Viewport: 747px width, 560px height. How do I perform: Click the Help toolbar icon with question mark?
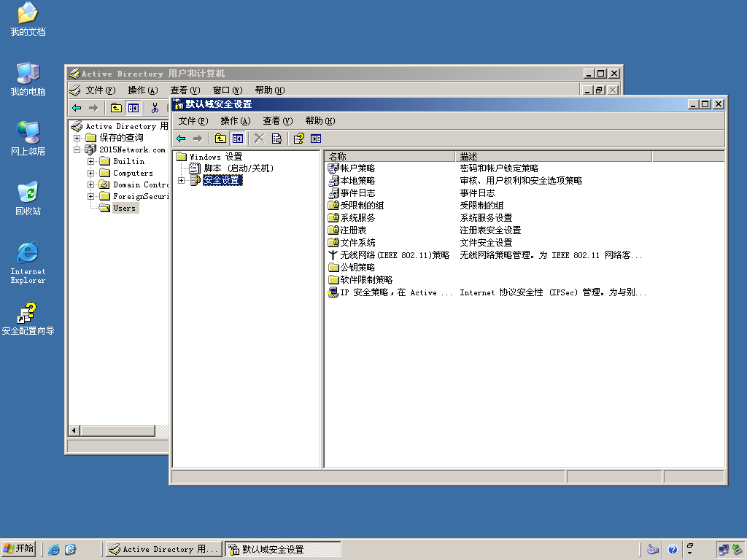298,139
